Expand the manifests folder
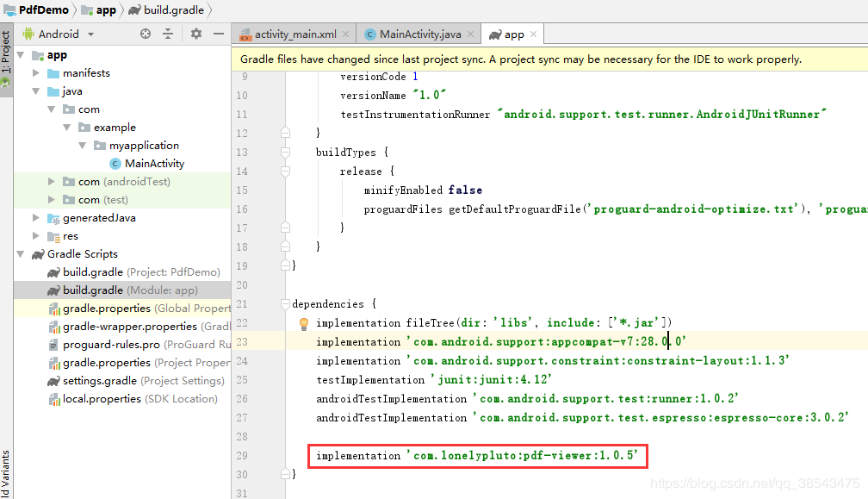Screen dimensions: 868x499 click(36, 72)
